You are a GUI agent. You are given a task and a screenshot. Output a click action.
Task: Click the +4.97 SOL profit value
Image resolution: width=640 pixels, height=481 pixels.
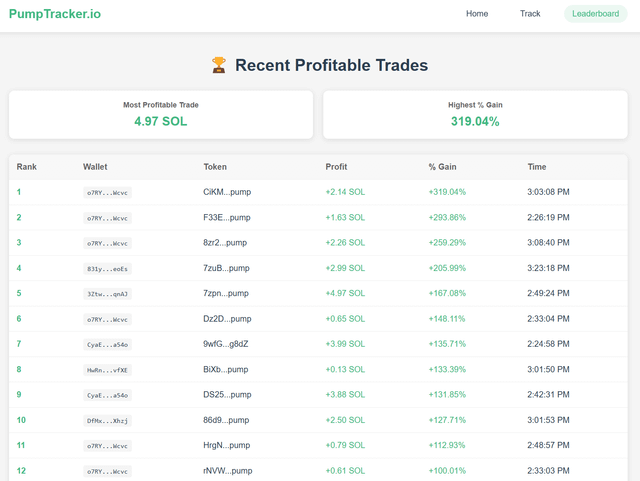point(345,294)
